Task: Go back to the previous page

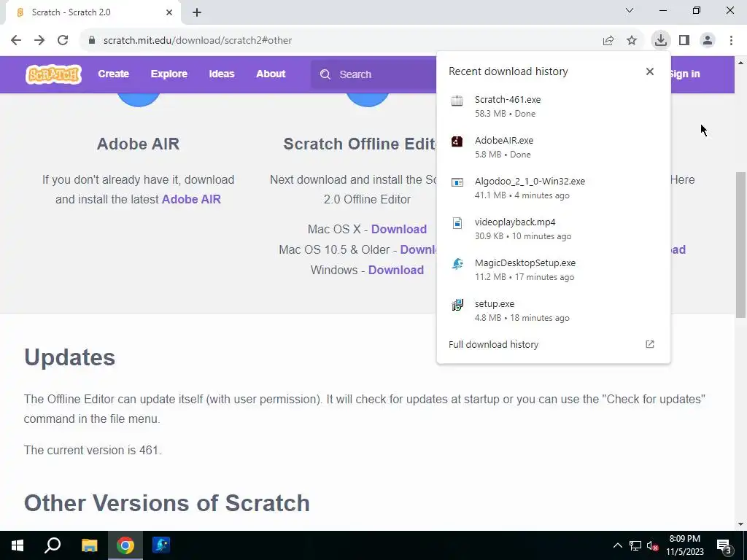Action: pos(16,40)
